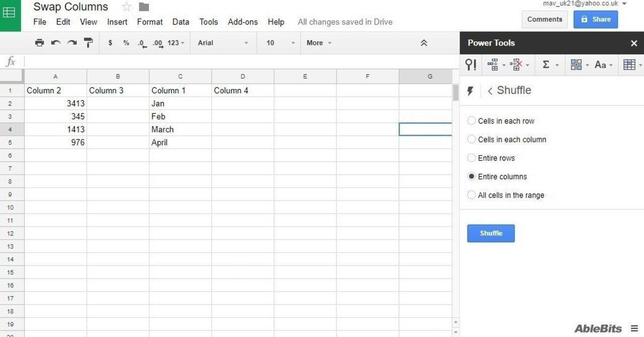Collapse toolbar with double chevron icon
This screenshot has width=644, height=337.
pos(424,43)
